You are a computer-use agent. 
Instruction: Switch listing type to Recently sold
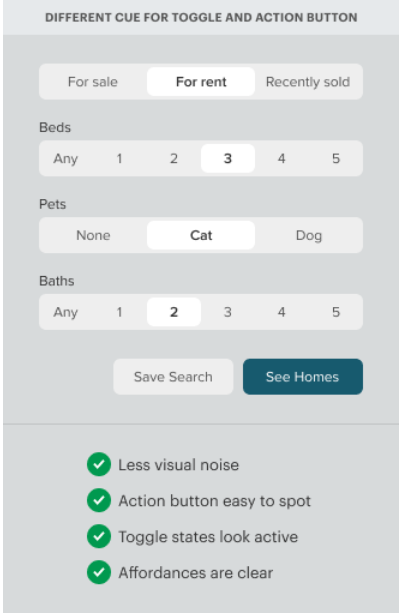308,82
